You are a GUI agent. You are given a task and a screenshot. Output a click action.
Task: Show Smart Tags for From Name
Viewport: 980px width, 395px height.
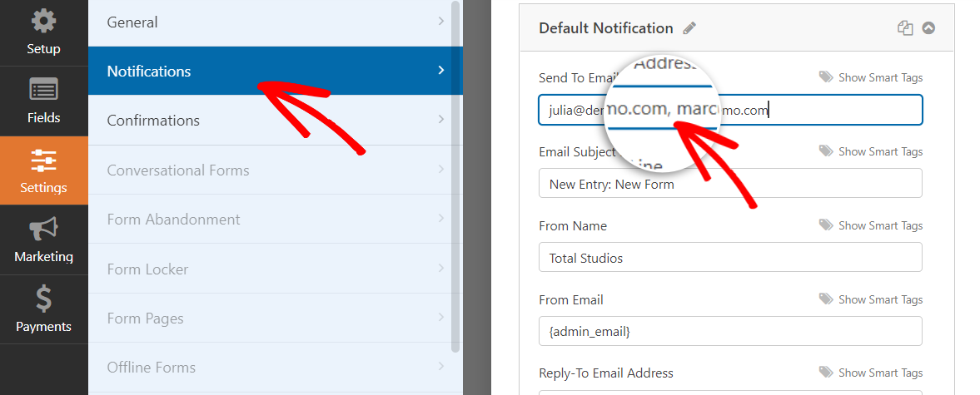(880, 226)
